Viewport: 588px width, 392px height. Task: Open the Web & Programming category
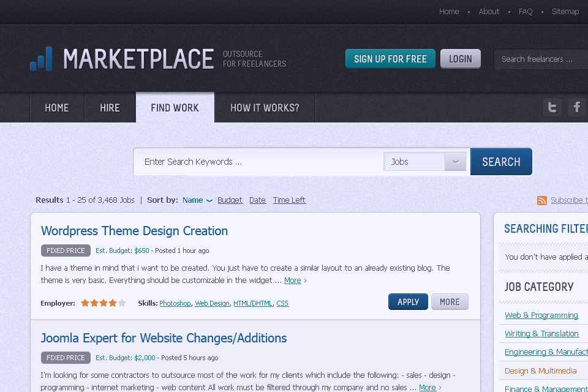541,315
